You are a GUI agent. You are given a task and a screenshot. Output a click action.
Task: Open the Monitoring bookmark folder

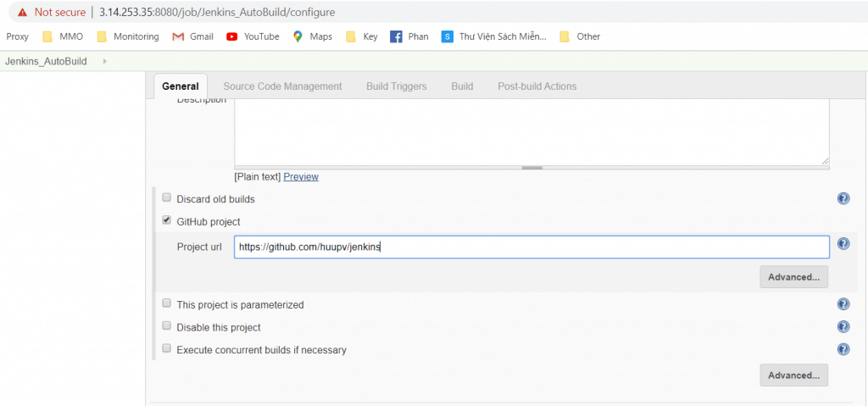127,36
